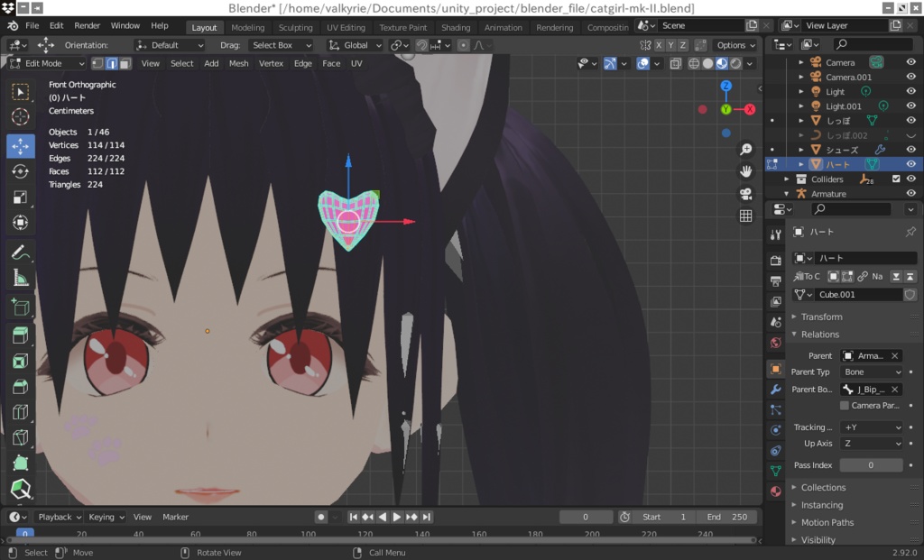Viewport: 924px width, 560px height.
Task: Uncheck the Colliders collection checkbox
Action: [x=895, y=179]
